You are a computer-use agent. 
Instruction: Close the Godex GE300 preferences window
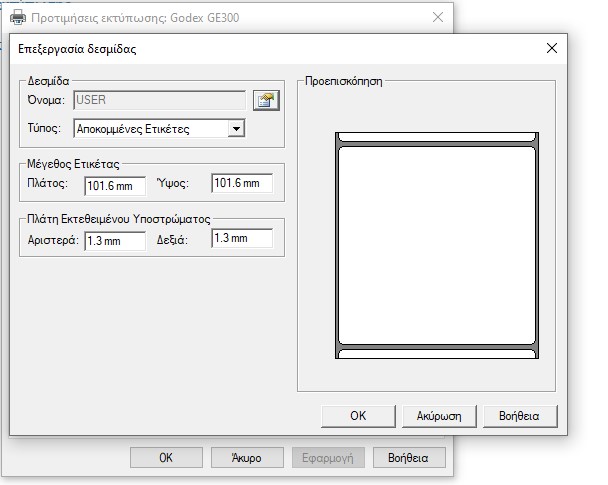[x=437, y=18]
